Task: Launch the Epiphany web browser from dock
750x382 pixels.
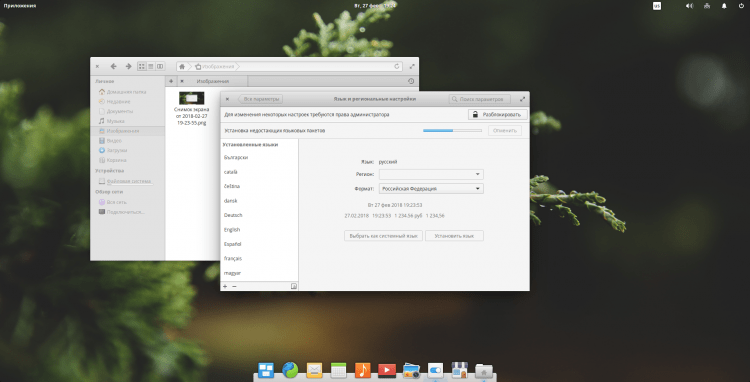Action: click(x=290, y=370)
